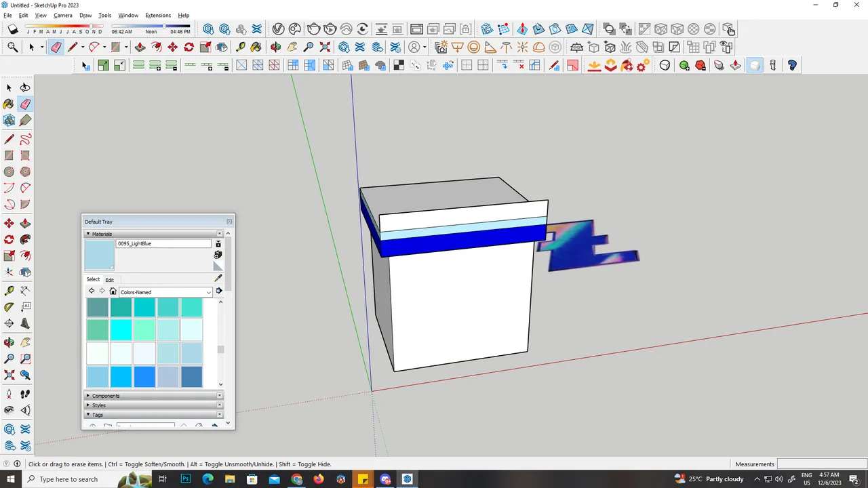Screen dimensions: 868x488
Task: Close the Styles panel section
Action: [x=219, y=405]
